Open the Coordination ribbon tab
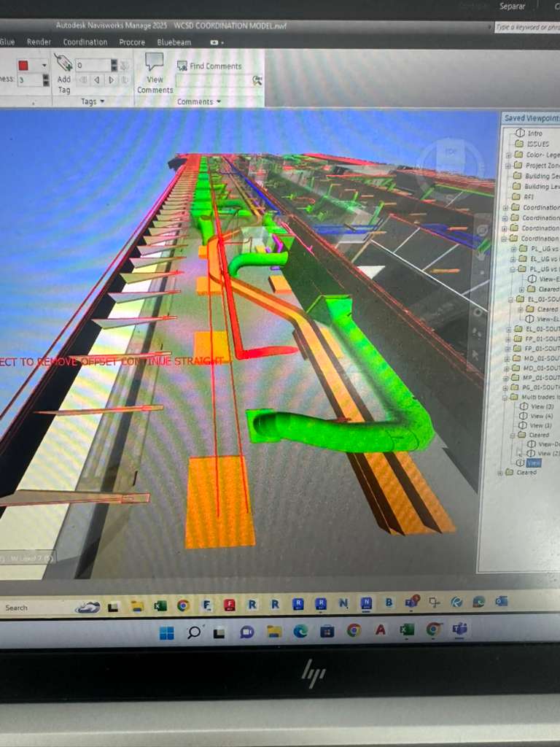This screenshot has width=560, height=747. [85, 42]
